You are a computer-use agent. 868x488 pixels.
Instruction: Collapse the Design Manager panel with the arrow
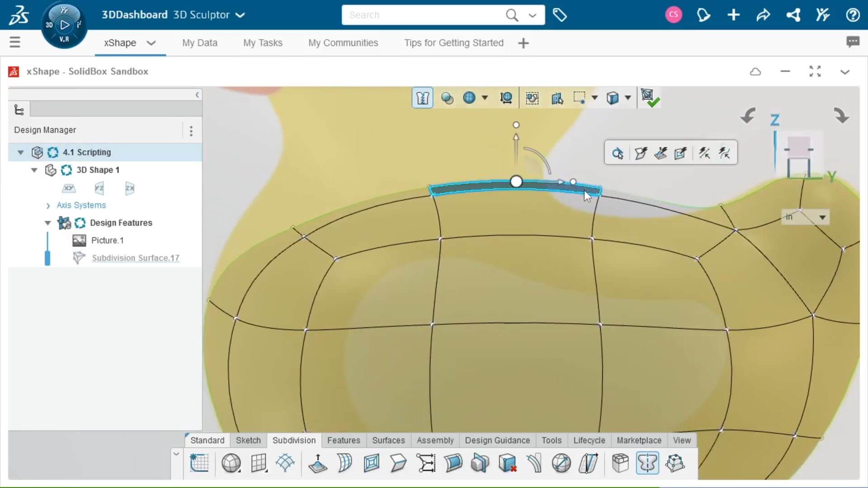point(198,95)
